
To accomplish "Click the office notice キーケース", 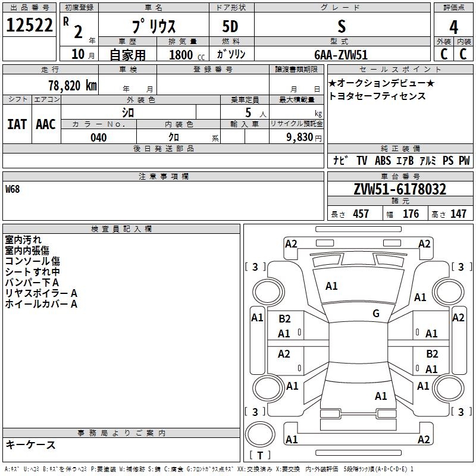I will pos(30,444).
